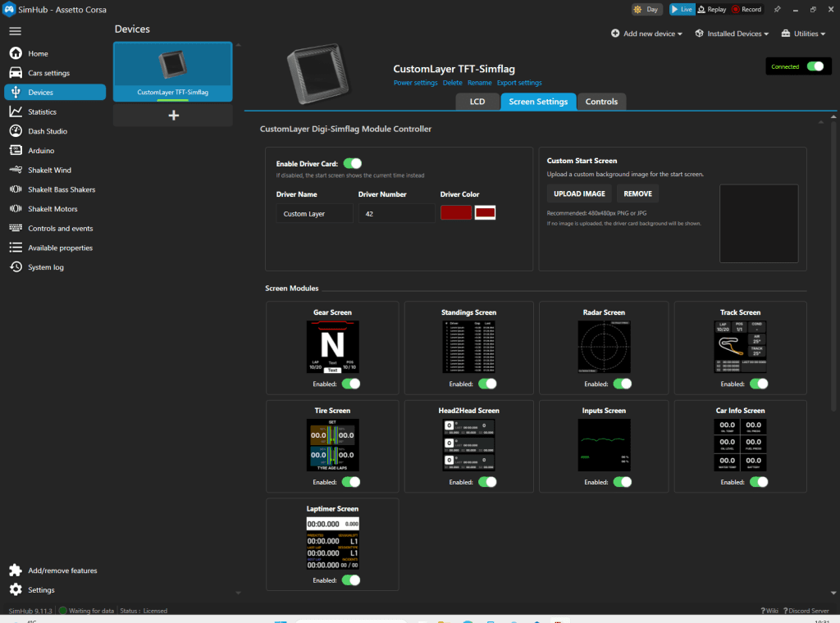Open Controls and events panel

(x=62, y=228)
